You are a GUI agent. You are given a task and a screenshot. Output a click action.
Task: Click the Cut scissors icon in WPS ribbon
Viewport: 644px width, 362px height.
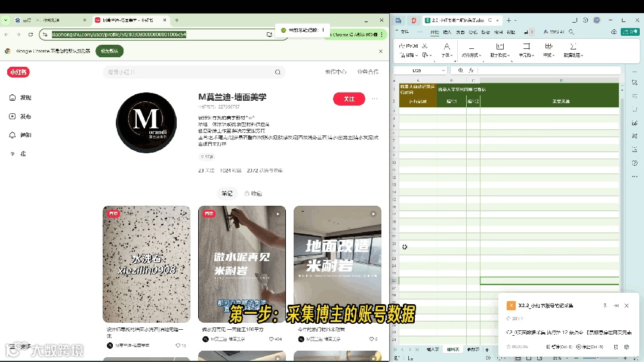click(x=425, y=46)
